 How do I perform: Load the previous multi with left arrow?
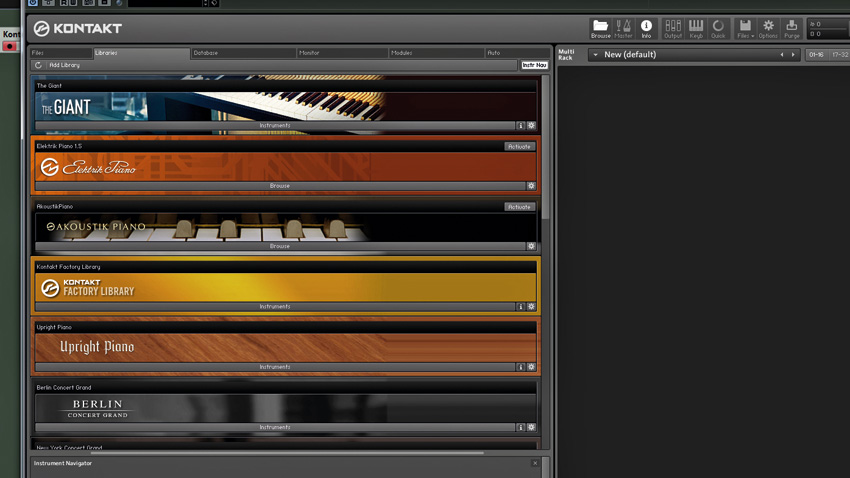pos(782,55)
